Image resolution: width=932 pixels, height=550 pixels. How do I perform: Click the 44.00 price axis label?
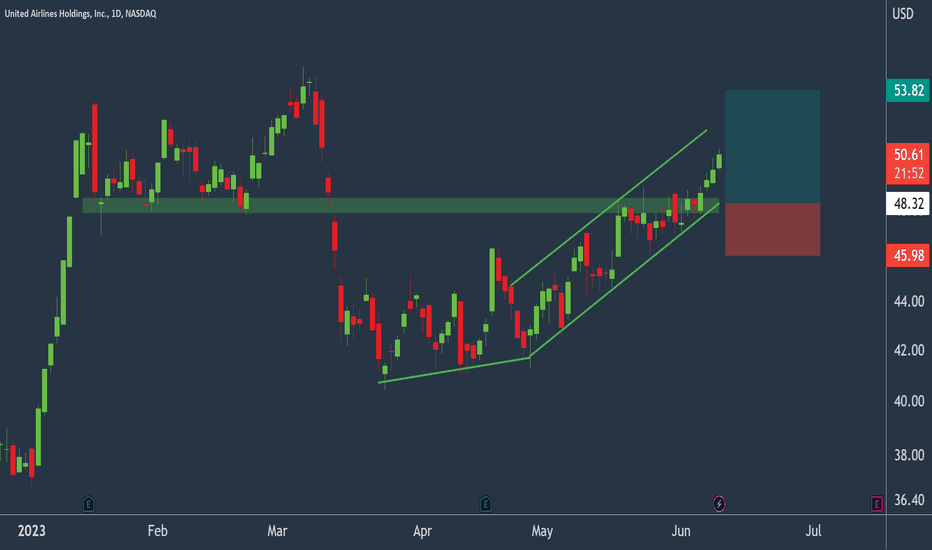pyautogui.click(x=909, y=301)
